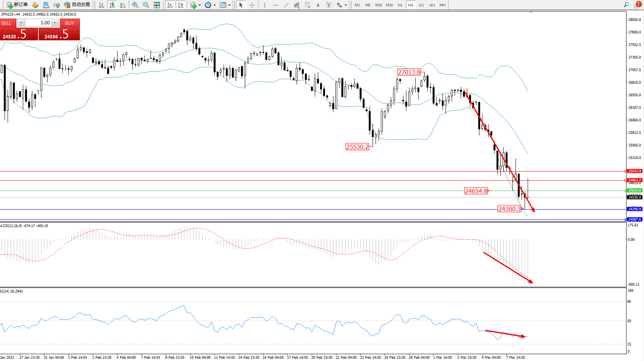
Task: Zoom in on the chart
Action: click(x=135, y=5)
